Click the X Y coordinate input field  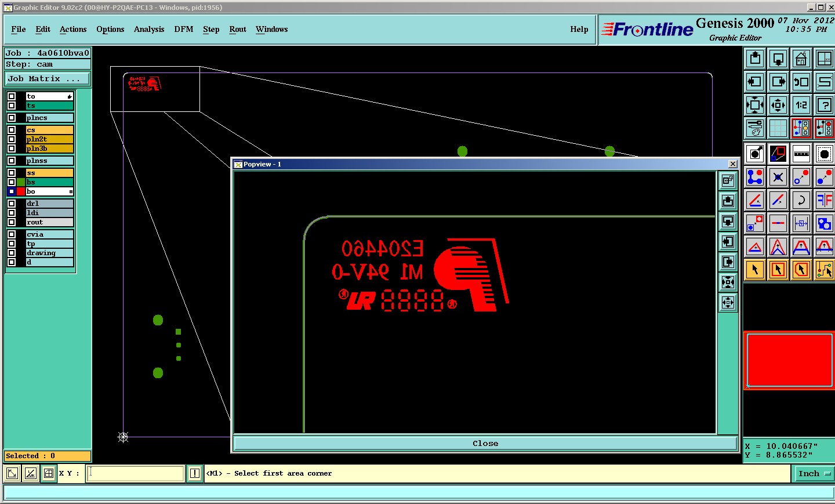tap(136, 473)
